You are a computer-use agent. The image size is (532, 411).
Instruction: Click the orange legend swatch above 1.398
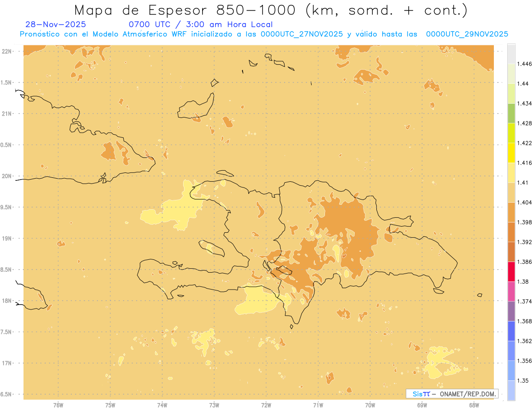(511, 212)
